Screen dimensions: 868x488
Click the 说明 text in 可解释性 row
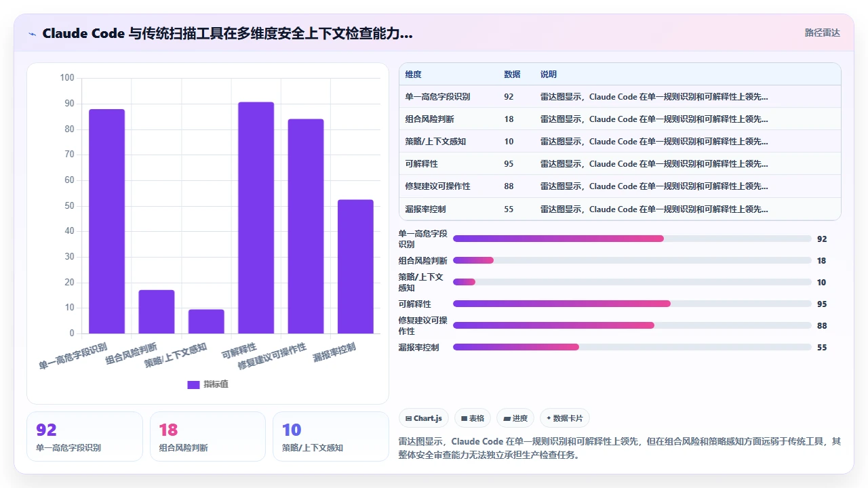coord(654,164)
